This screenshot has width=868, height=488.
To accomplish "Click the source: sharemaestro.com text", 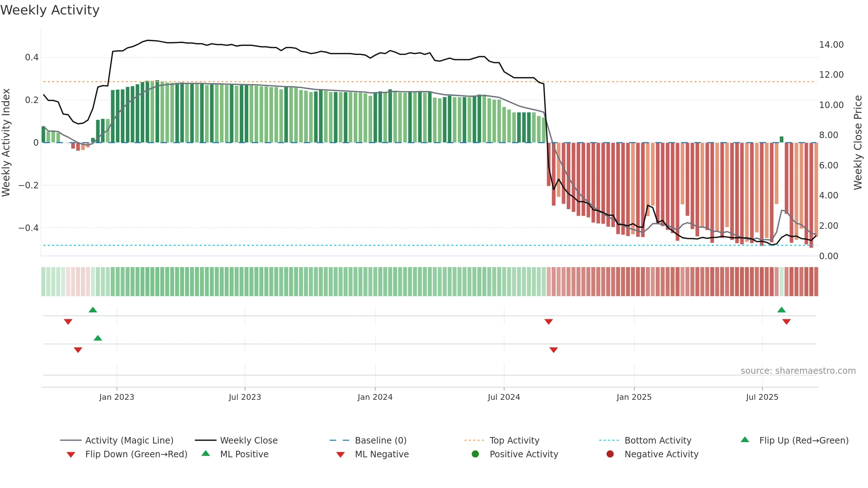I will point(798,371).
